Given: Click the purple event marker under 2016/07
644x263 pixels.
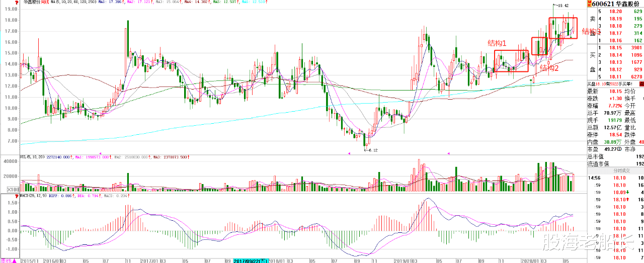Looking at the screenshot, I should 101,153.
